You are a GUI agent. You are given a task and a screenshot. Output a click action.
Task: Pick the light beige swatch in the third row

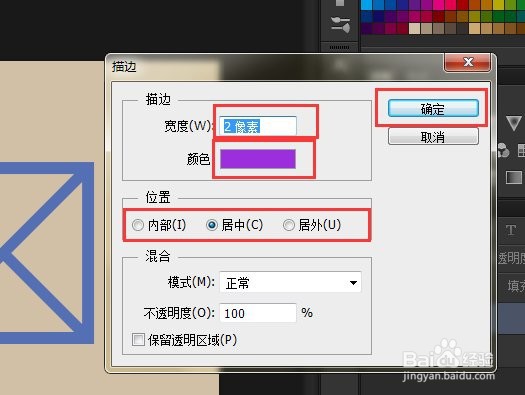pos(415,28)
